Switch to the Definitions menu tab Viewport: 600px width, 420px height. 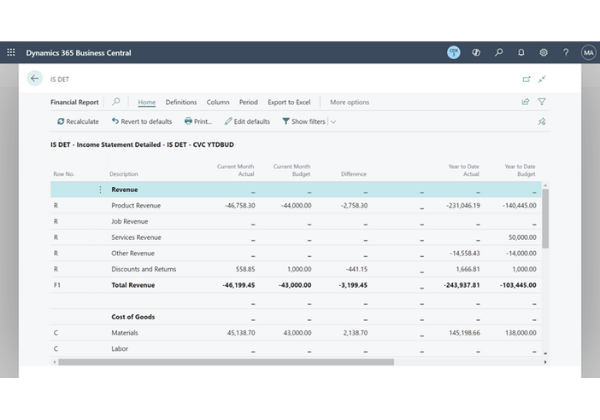181,102
